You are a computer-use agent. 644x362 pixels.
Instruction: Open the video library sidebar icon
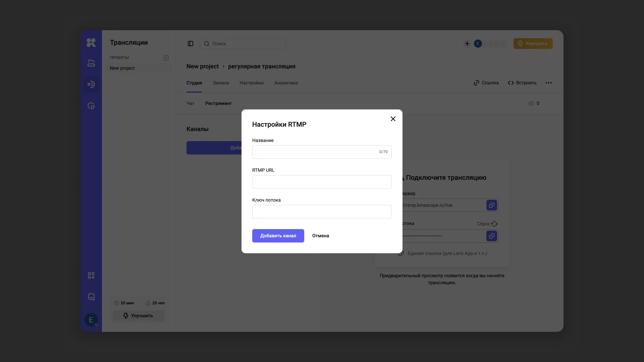91,63
